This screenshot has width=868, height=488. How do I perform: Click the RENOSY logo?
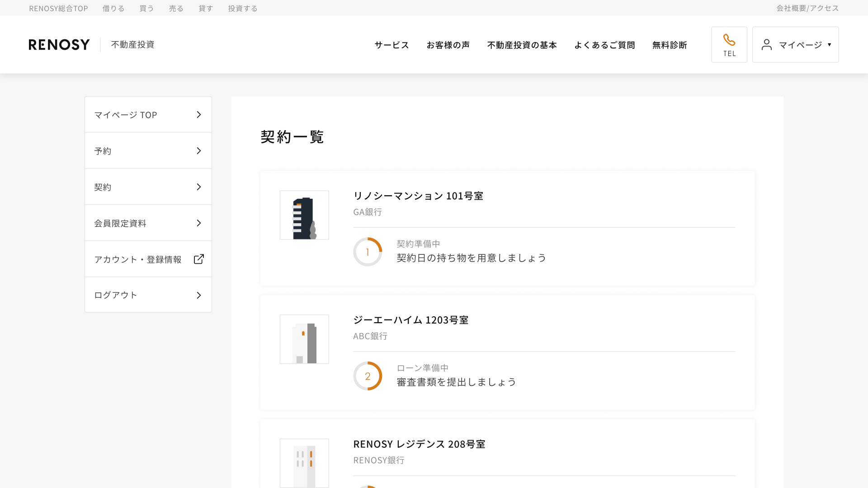click(x=59, y=44)
